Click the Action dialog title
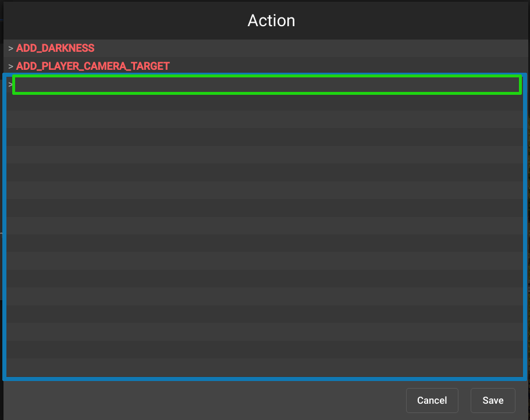The height and width of the screenshot is (420, 530). click(271, 20)
